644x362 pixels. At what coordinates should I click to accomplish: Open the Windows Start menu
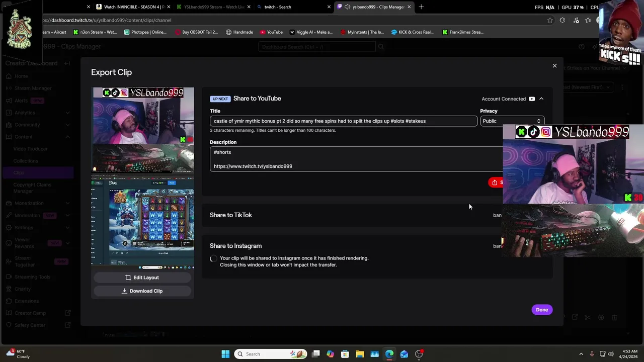pyautogui.click(x=225, y=354)
